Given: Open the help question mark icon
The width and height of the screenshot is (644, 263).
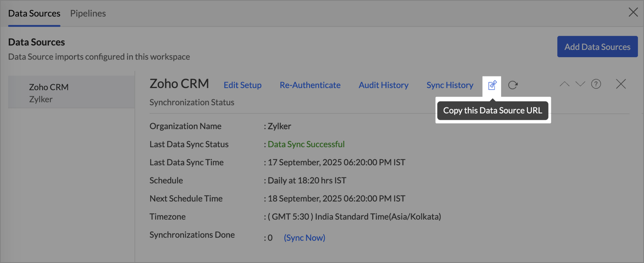Looking at the screenshot, I should pyautogui.click(x=596, y=84).
